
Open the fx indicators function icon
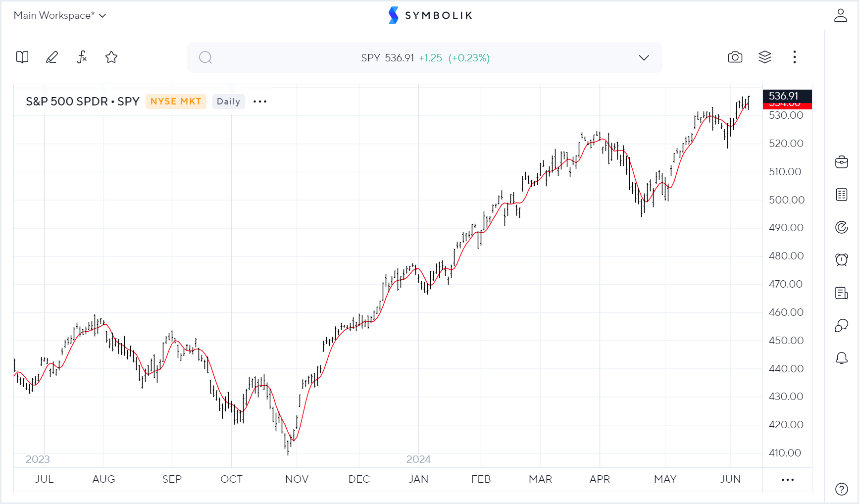[x=82, y=57]
